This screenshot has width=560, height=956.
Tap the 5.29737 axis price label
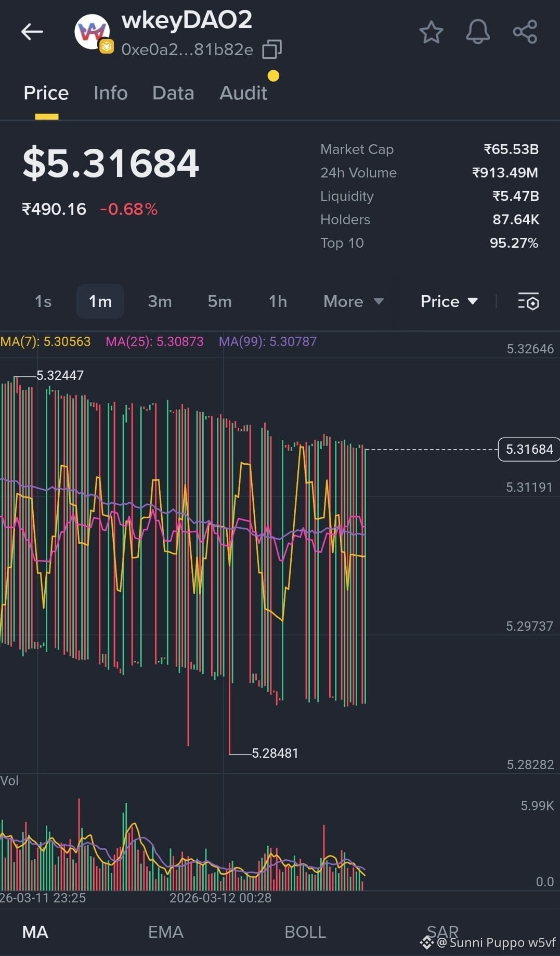530,626
